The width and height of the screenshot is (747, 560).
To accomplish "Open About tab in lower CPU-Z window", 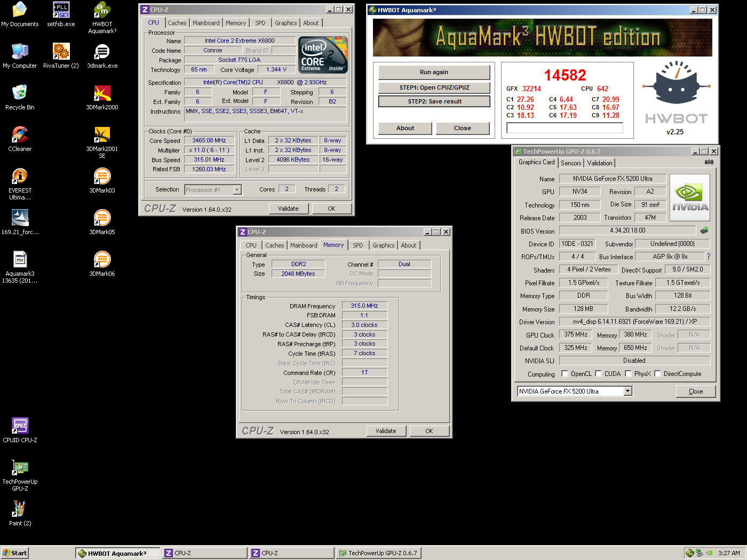I will pyautogui.click(x=409, y=245).
